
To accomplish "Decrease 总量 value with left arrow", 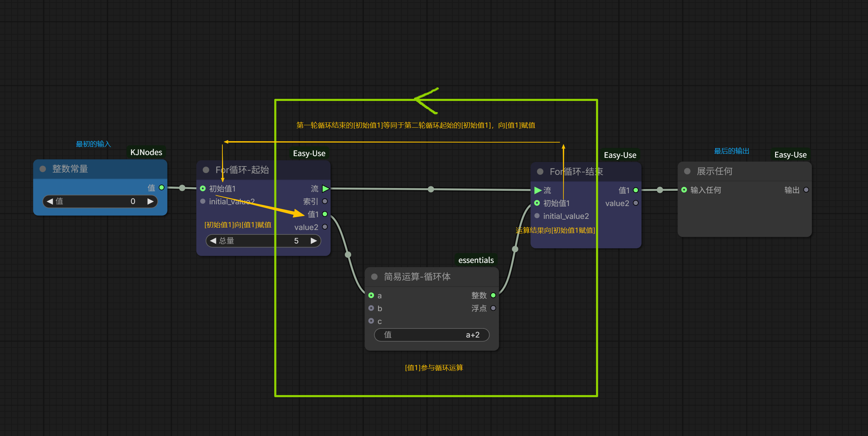I will point(213,241).
